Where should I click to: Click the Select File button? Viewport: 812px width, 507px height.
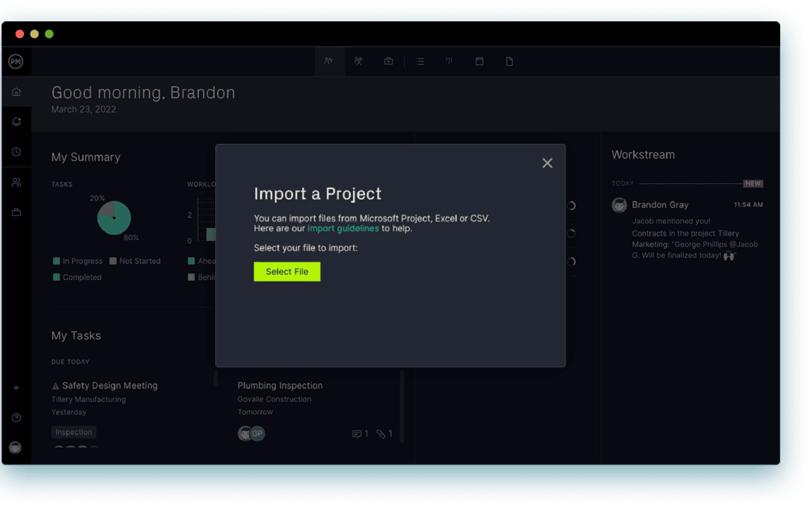click(x=287, y=271)
